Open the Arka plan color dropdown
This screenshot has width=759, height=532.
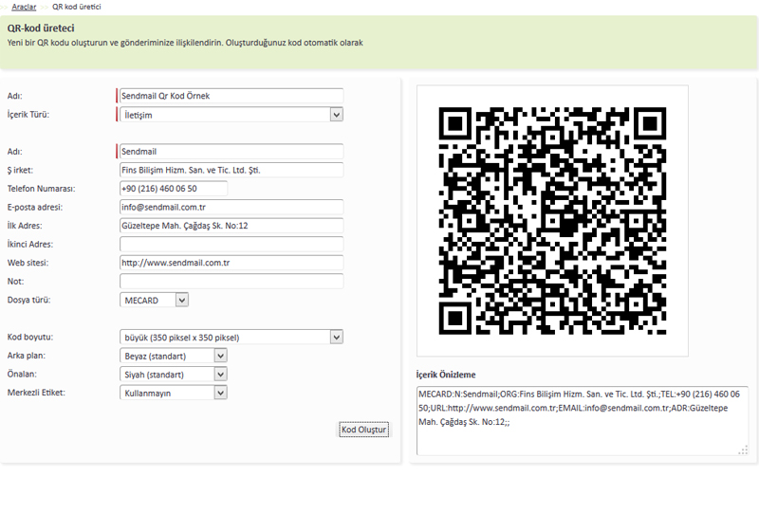(174, 356)
